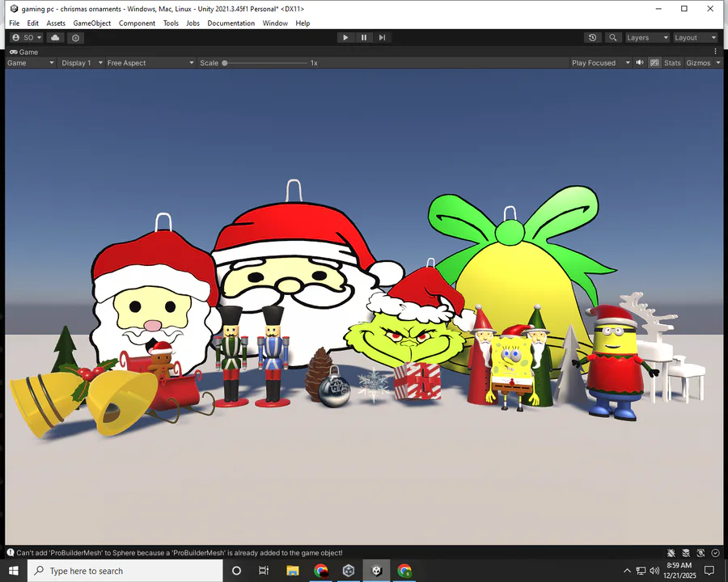Open the version control hexagon icon
Screen dimensions: 728x582
click(x=76, y=38)
